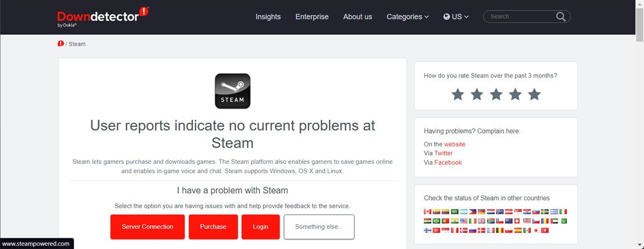Open the About us page
The width and height of the screenshot is (644, 249).
(x=357, y=17)
